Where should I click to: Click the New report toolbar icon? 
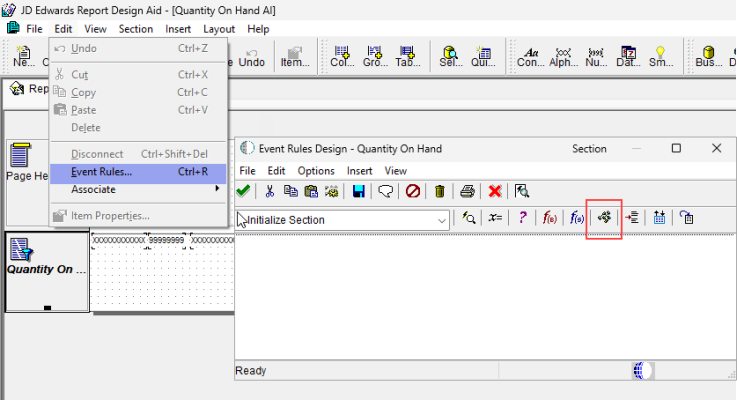point(24,56)
